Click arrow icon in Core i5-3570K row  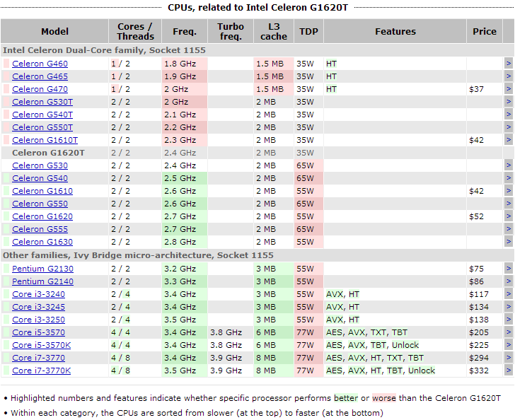click(x=509, y=345)
